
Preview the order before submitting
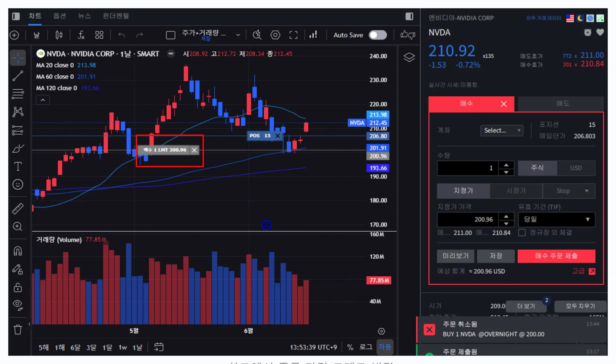pos(456,256)
